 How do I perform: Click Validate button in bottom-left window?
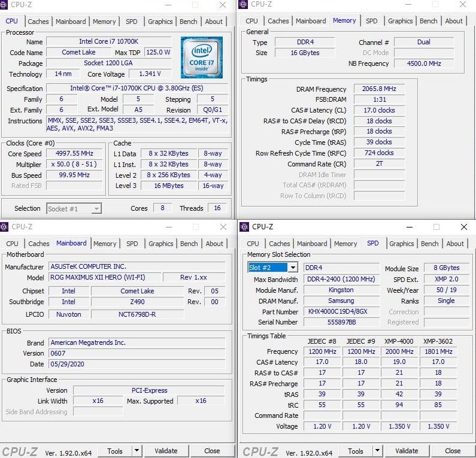pos(166,451)
